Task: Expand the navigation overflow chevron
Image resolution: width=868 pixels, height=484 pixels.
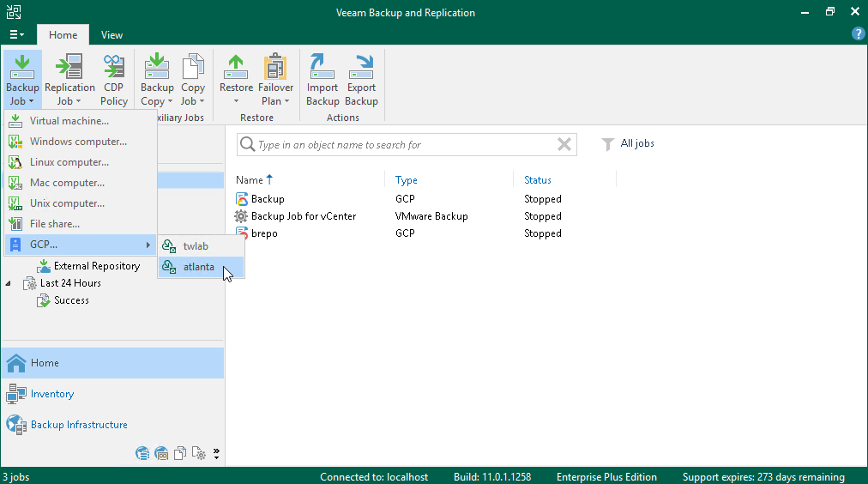Action: pos(216,454)
